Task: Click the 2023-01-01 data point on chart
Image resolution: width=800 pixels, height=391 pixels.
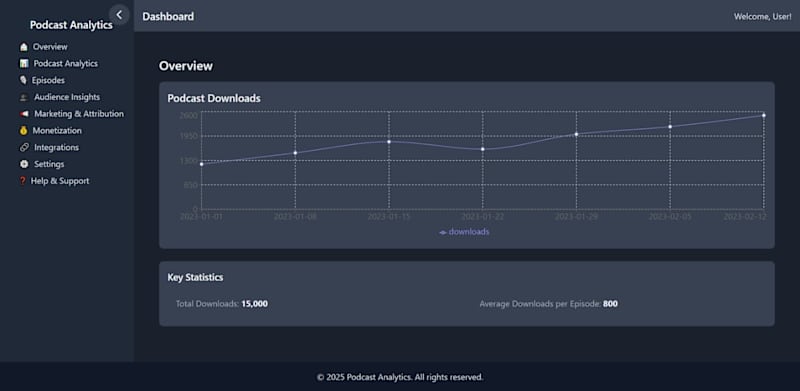Action: 202,164
